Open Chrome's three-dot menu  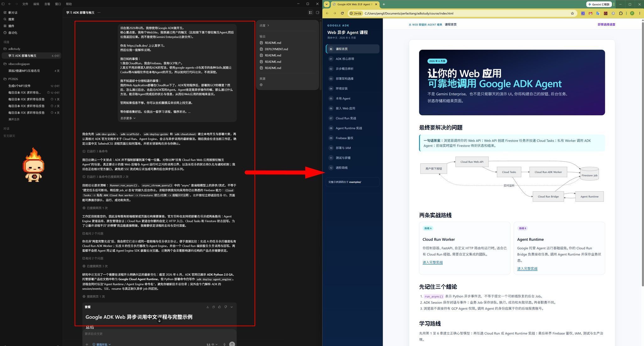point(640,13)
